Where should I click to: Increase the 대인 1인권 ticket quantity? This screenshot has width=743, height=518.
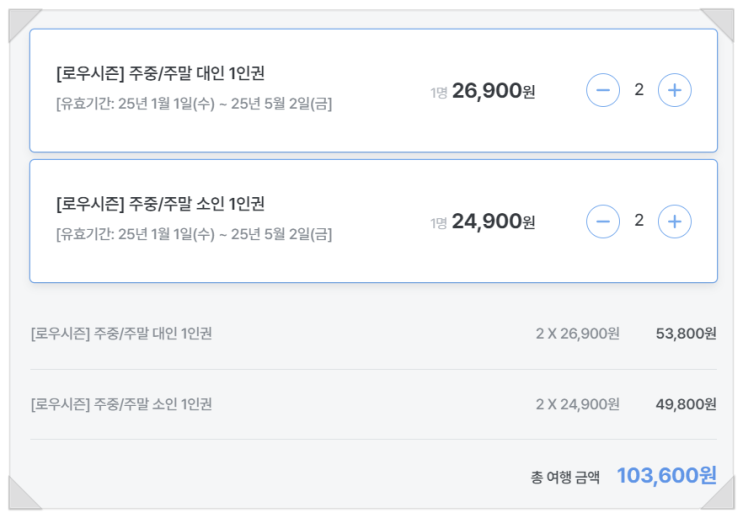pos(675,91)
